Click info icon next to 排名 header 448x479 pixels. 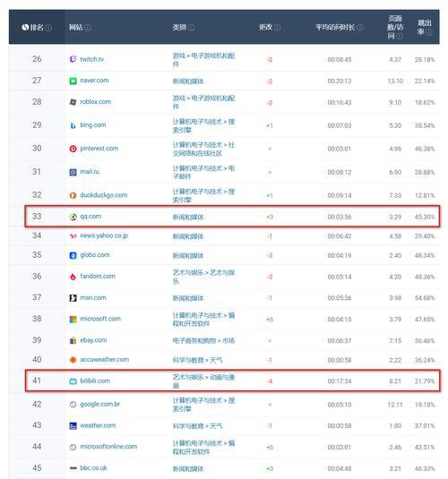click(x=48, y=28)
